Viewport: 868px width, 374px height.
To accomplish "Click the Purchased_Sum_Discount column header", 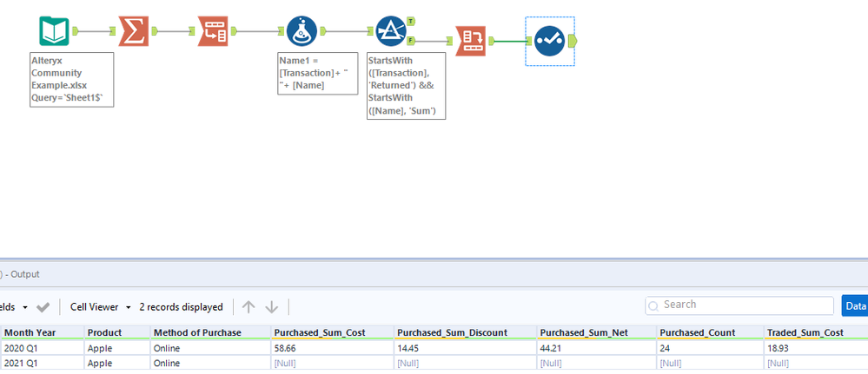I will (x=465, y=332).
